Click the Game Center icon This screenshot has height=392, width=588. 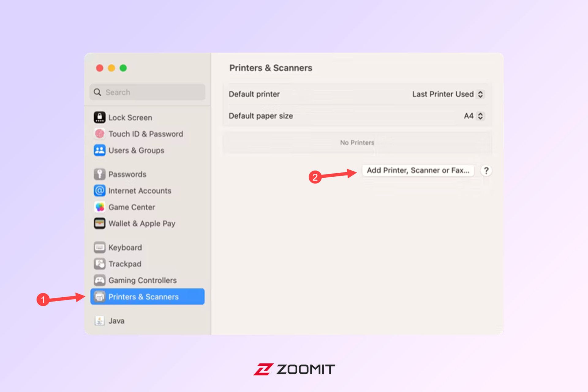[x=99, y=207]
